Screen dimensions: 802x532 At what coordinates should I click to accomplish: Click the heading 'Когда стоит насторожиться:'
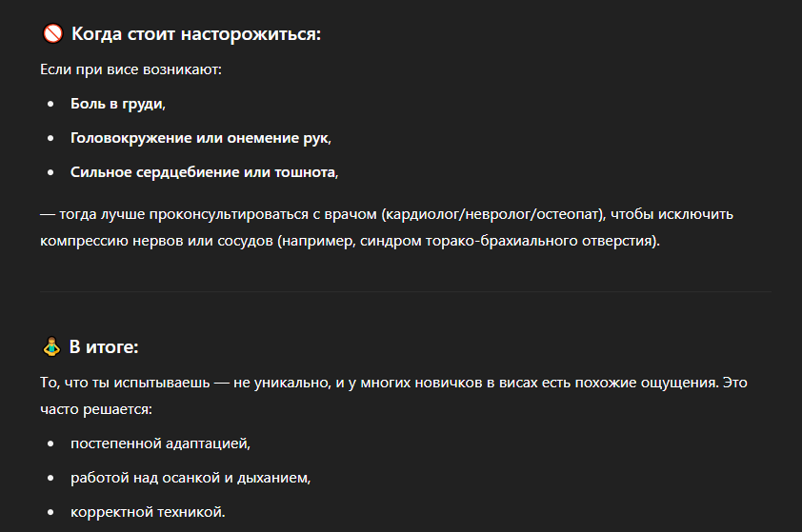[196, 33]
